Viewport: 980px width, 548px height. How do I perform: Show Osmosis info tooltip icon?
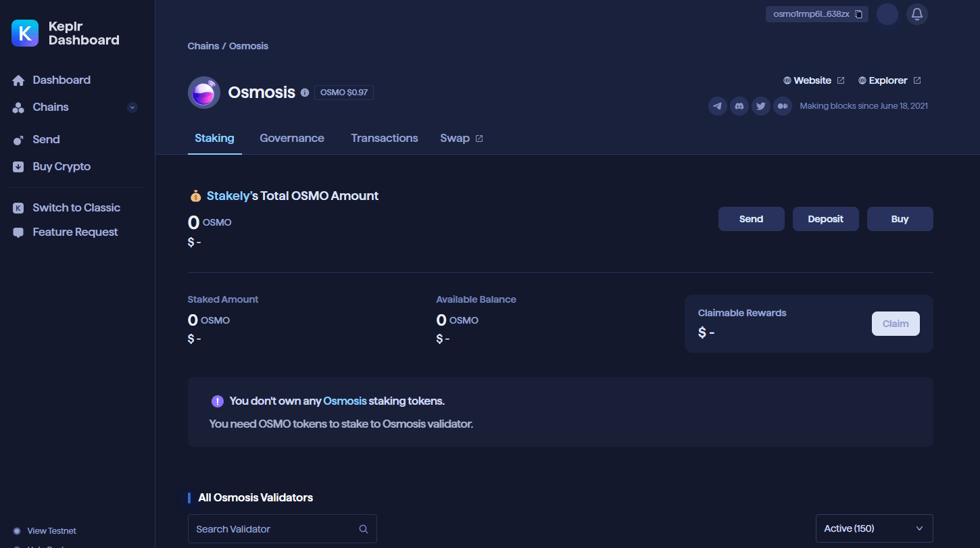[x=305, y=93]
